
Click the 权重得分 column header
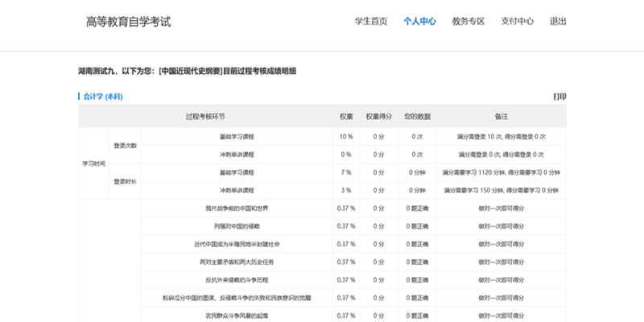coord(378,117)
